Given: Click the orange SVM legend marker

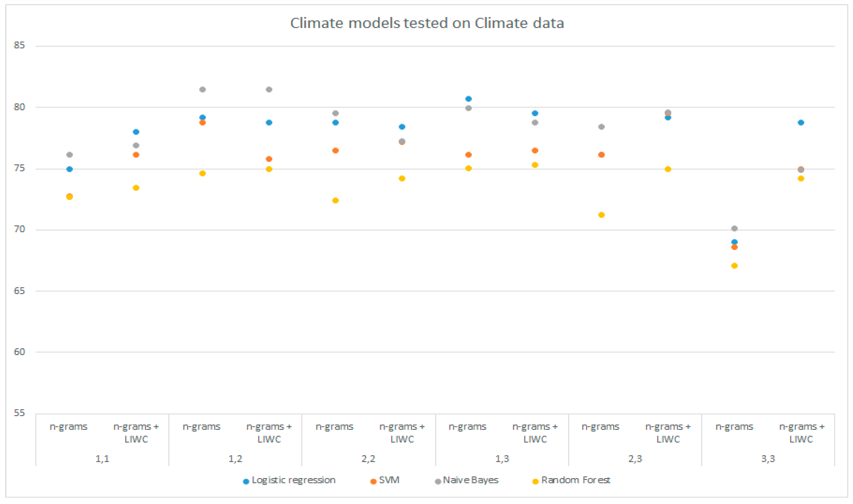Looking at the screenshot, I should coord(373,481).
